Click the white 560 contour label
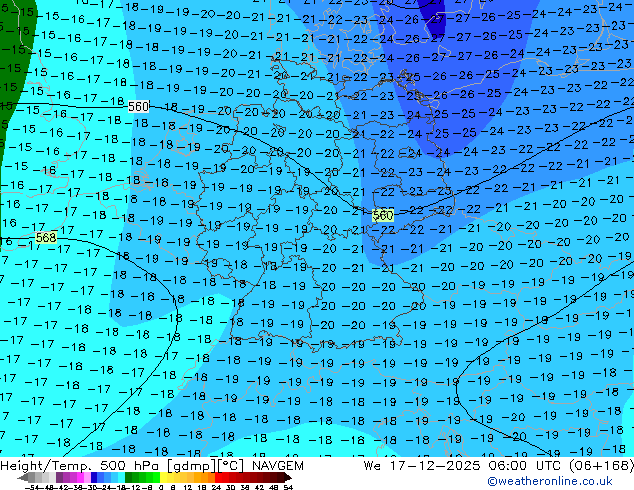Image resolution: width=634 pixels, height=490 pixels. (x=138, y=107)
